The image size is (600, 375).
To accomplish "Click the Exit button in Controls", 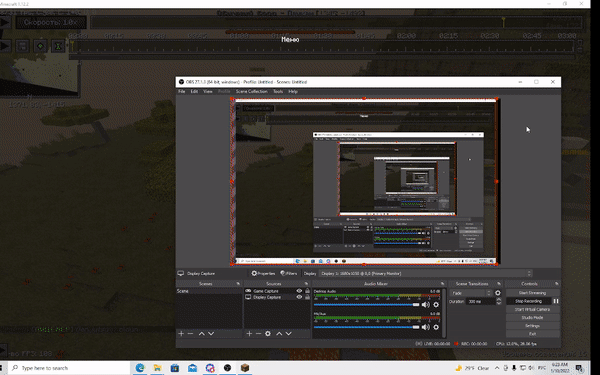I will [532, 334].
